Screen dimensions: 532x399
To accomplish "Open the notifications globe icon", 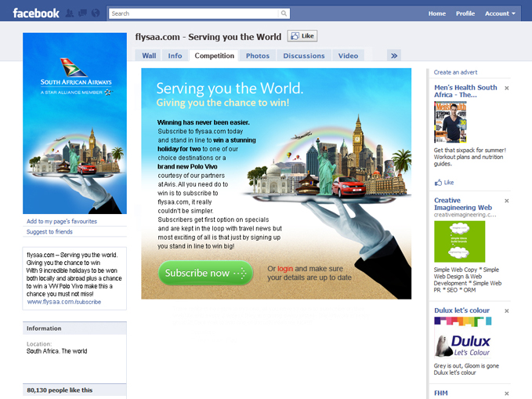I will coord(96,13).
